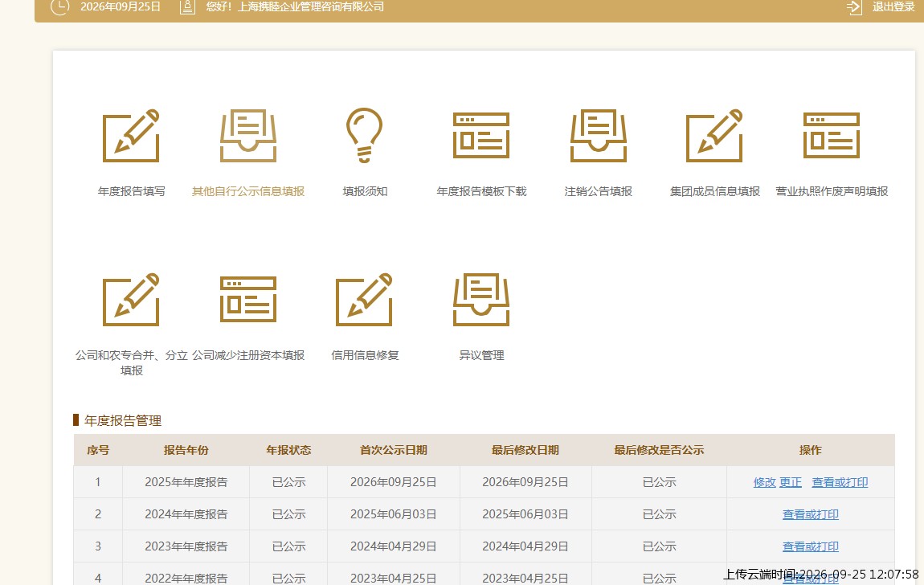Click 查看或打印 for 2023年年度报告
The width and height of the screenshot is (924, 585).
point(810,546)
